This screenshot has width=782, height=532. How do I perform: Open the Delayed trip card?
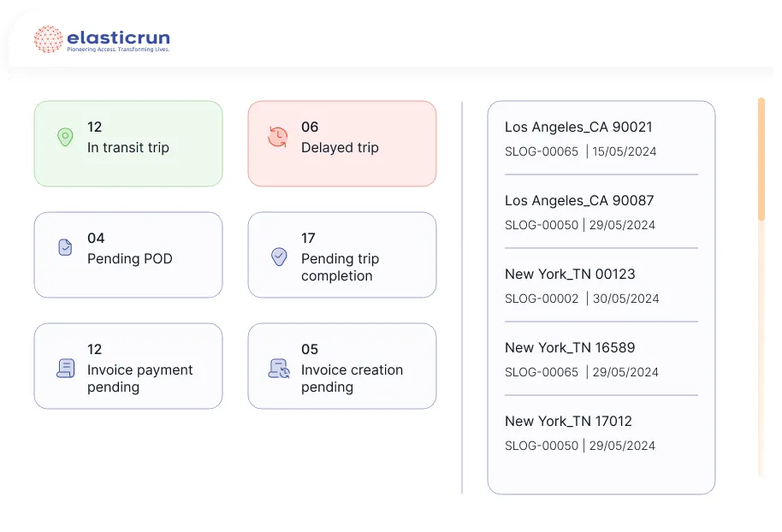(342, 144)
